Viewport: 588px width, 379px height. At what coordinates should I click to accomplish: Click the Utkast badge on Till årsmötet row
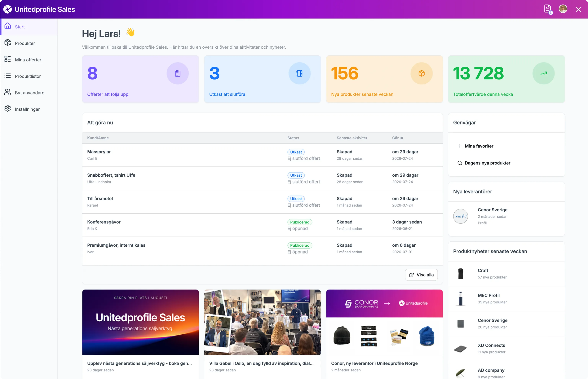click(296, 199)
